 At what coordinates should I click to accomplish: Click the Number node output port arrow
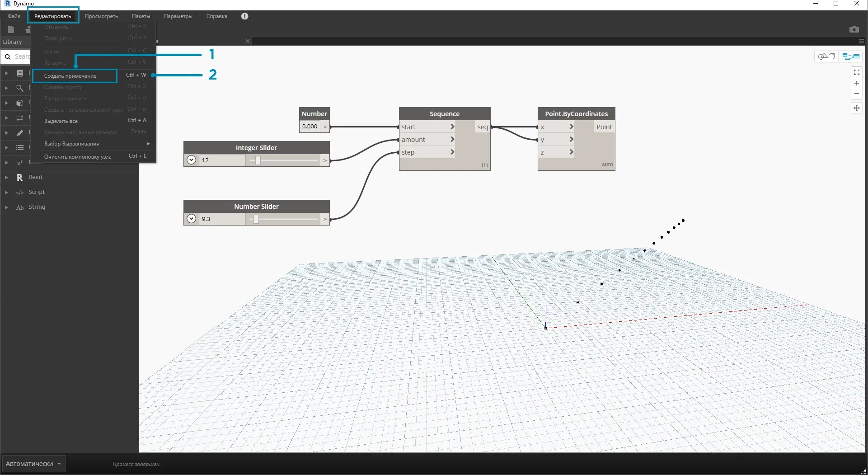[325, 127]
